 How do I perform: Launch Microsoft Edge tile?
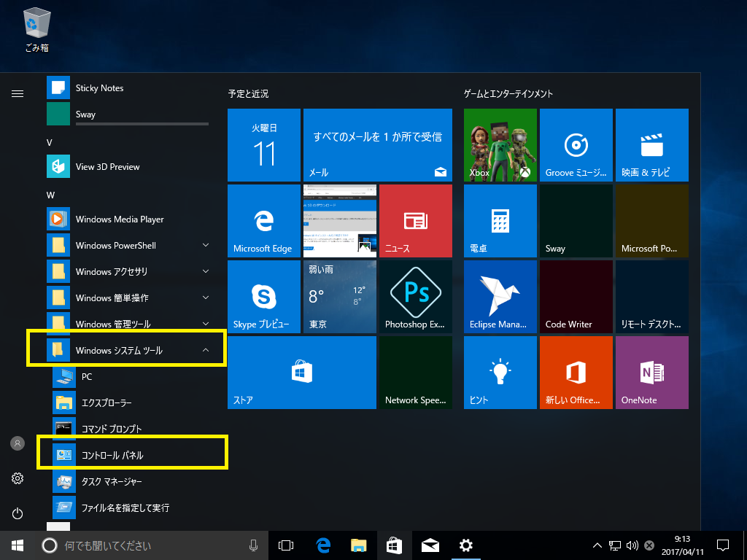pyautogui.click(x=264, y=221)
